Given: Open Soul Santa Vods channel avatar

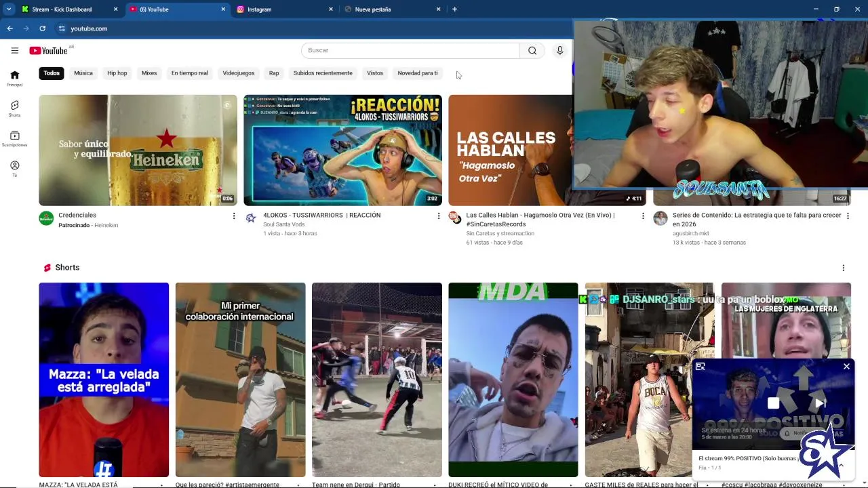Looking at the screenshot, I should (x=251, y=218).
